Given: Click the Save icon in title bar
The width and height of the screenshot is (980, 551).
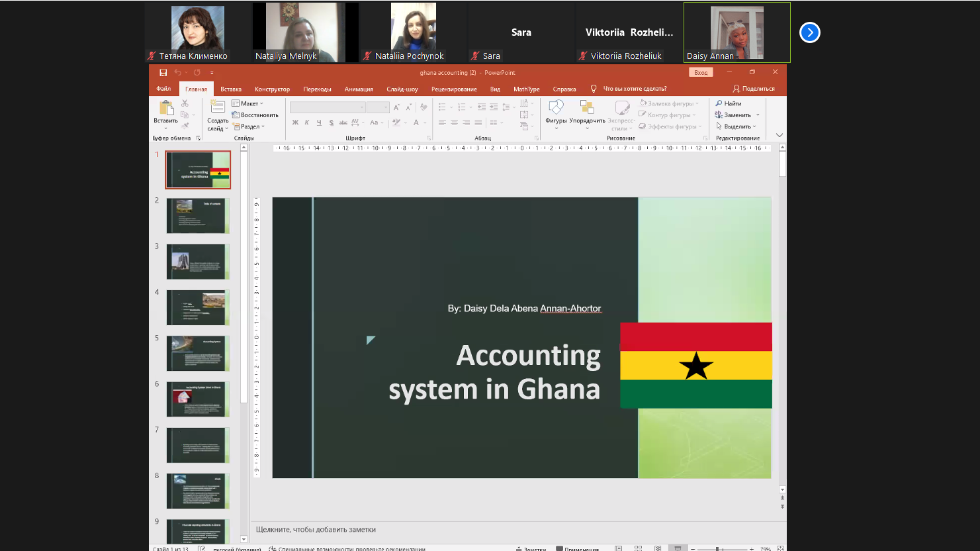Looking at the screenshot, I should click(x=163, y=73).
